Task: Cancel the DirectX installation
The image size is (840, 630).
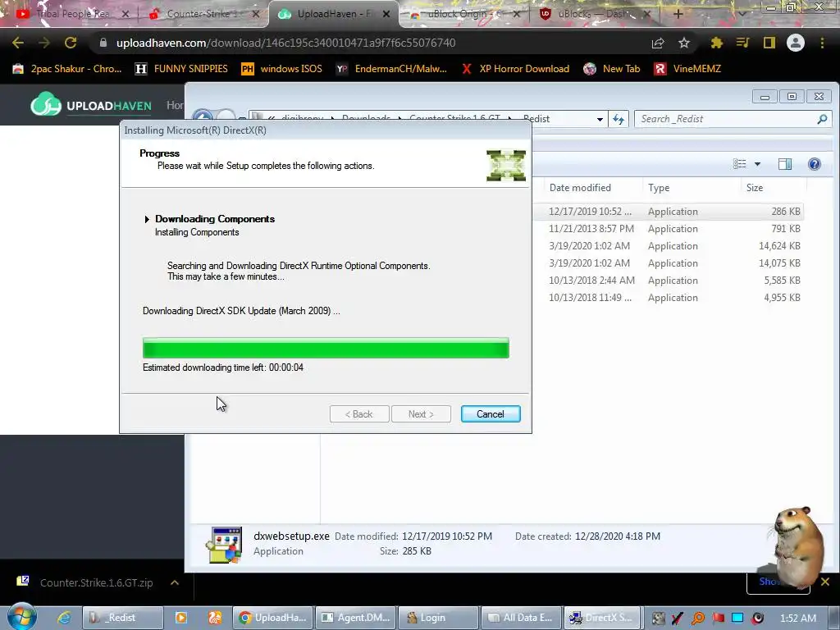Action: point(491,414)
